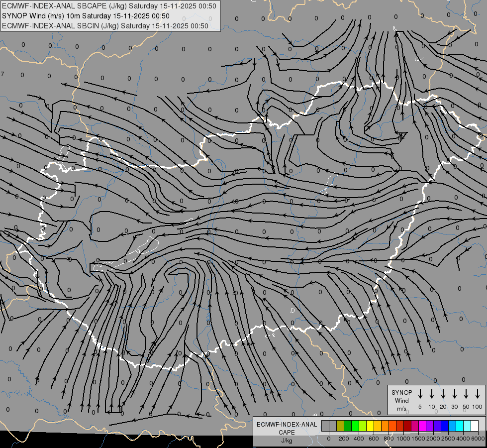487x448 pixels.
Task: Click the '7' value at the map's left edge
Action: coord(2,74)
